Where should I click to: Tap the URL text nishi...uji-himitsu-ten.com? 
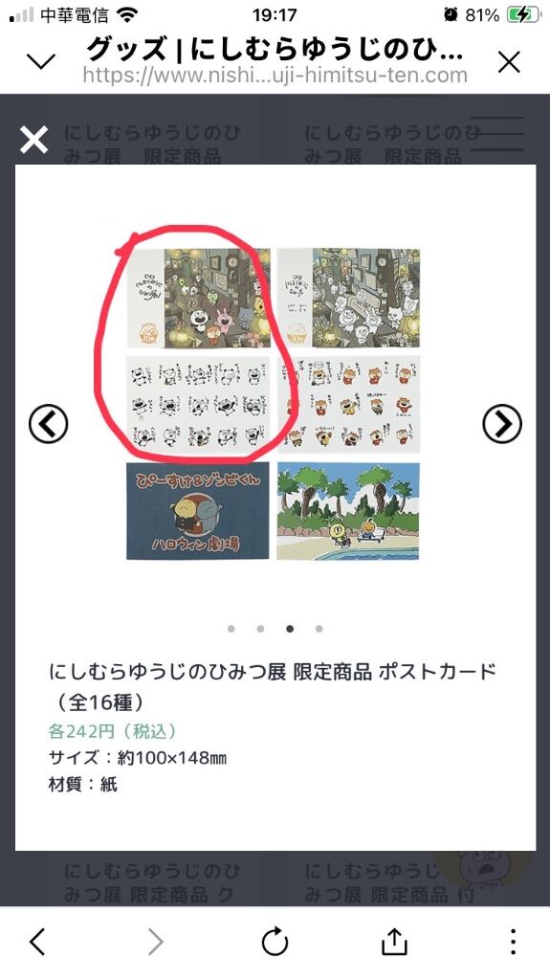(275, 76)
